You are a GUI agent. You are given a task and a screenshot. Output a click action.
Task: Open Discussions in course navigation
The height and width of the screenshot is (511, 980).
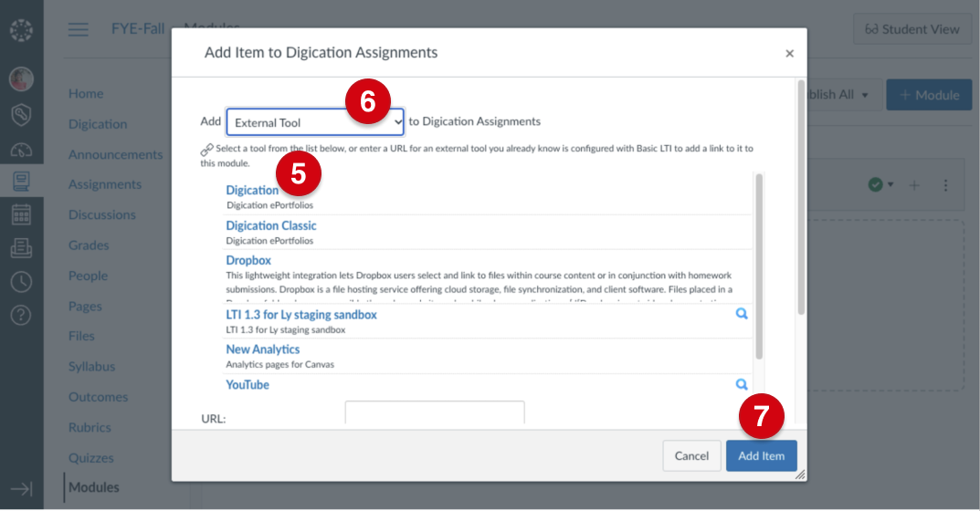(x=102, y=215)
